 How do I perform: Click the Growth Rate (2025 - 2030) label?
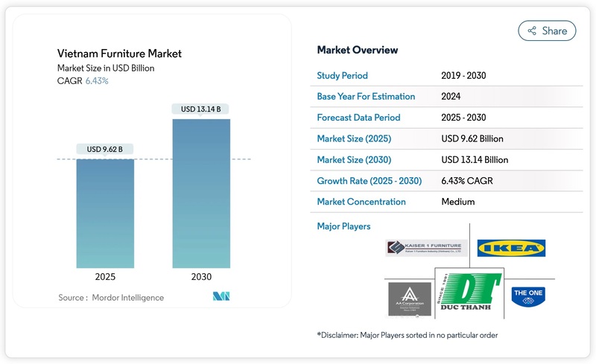click(370, 181)
